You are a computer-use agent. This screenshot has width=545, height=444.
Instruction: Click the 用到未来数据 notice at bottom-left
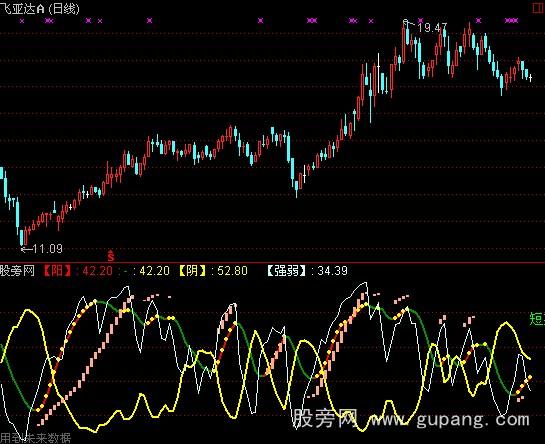(x=35, y=438)
